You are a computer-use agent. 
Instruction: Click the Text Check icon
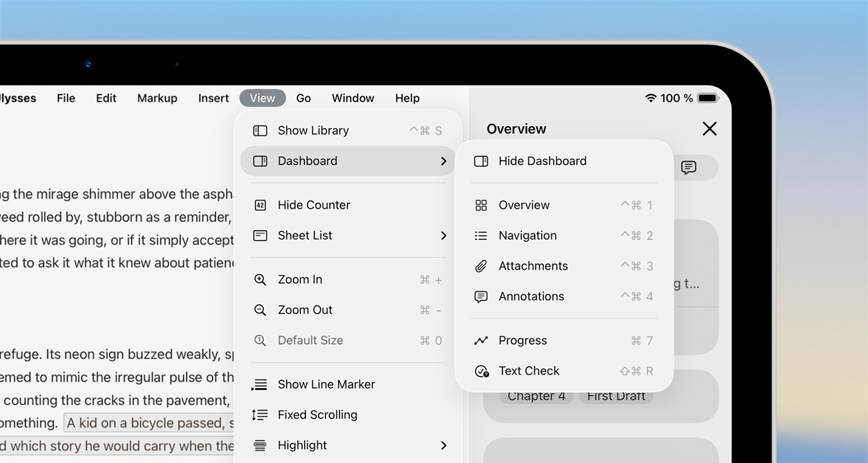tap(481, 371)
